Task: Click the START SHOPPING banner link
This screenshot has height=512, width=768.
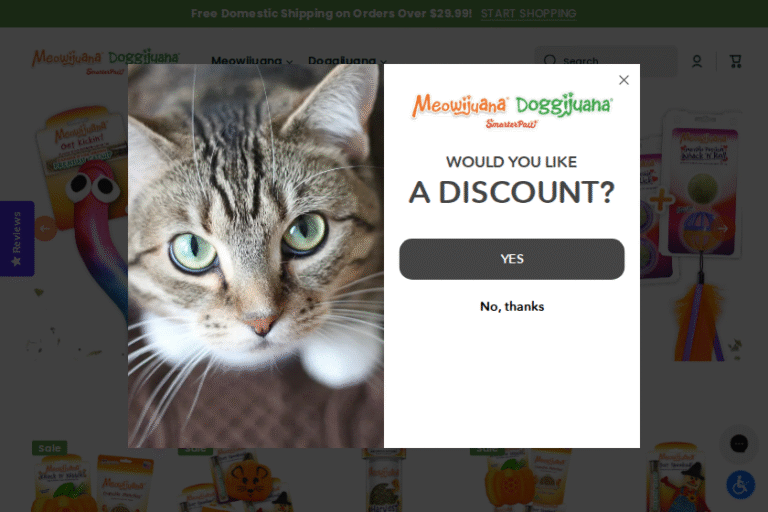Action: [x=528, y=14]
